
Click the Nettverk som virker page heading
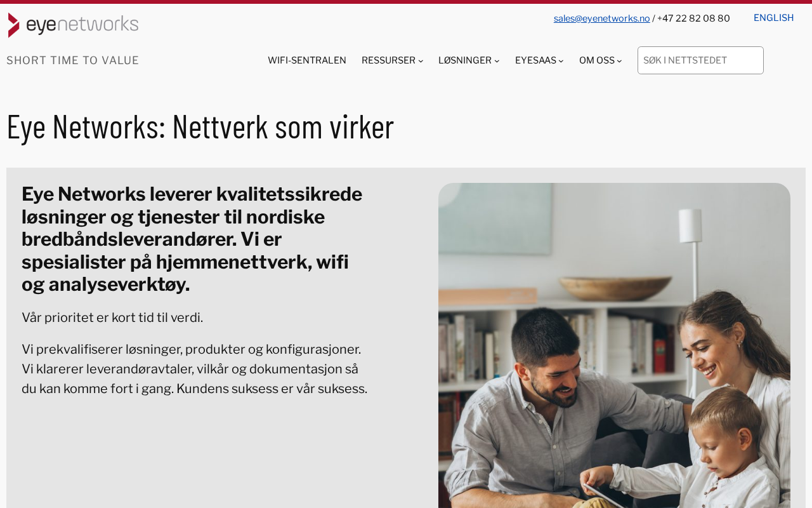200,126
